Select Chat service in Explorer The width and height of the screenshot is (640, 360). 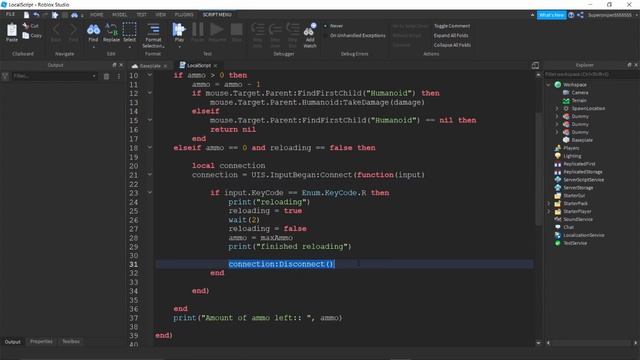pos(568,227)
